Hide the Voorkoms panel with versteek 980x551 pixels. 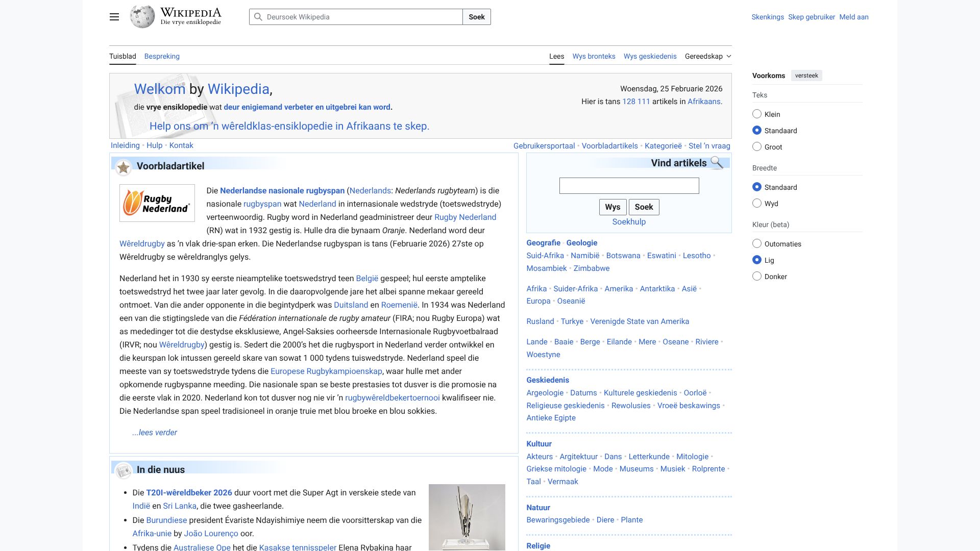(x=806, y=76)
